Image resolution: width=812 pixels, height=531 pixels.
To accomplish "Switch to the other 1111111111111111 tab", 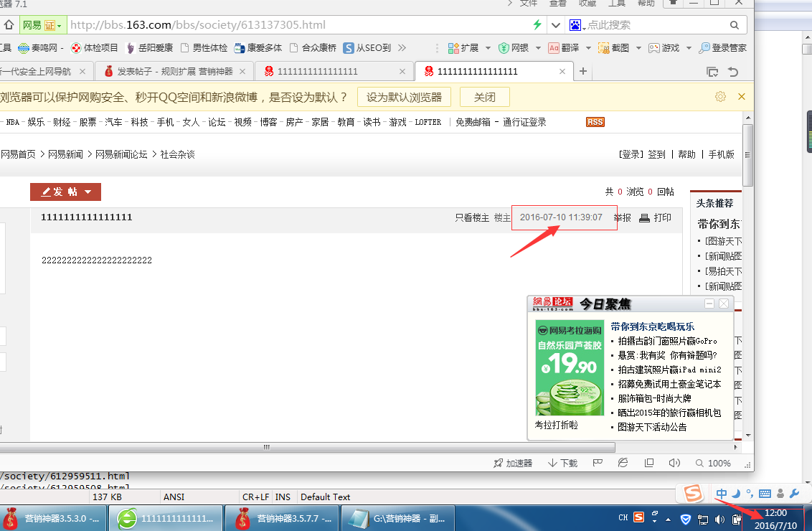I will coord(318,71).
